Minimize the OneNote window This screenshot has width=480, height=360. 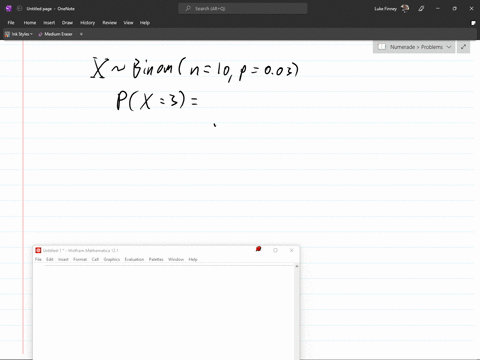[438, 9]
